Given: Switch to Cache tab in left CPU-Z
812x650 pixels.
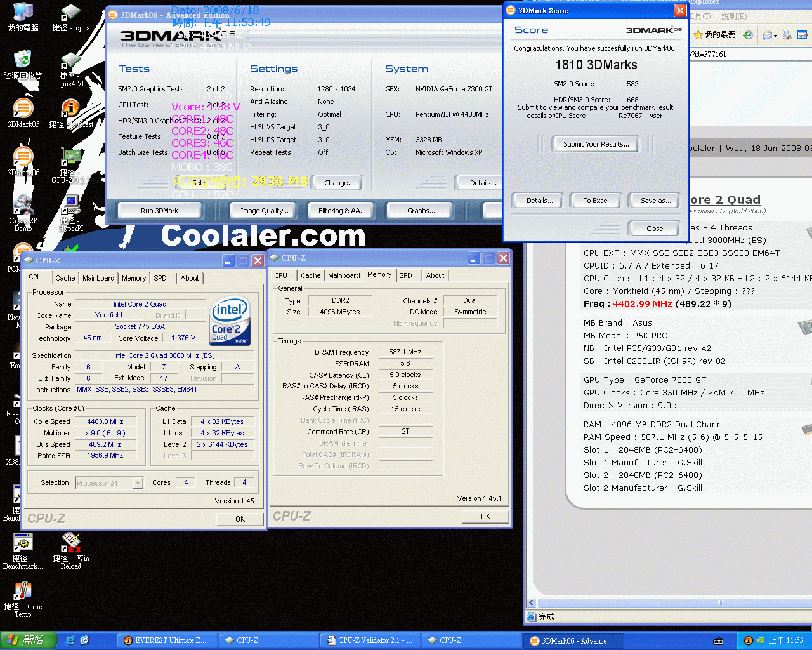Looking at the screenshot, I should pos(65,278).
